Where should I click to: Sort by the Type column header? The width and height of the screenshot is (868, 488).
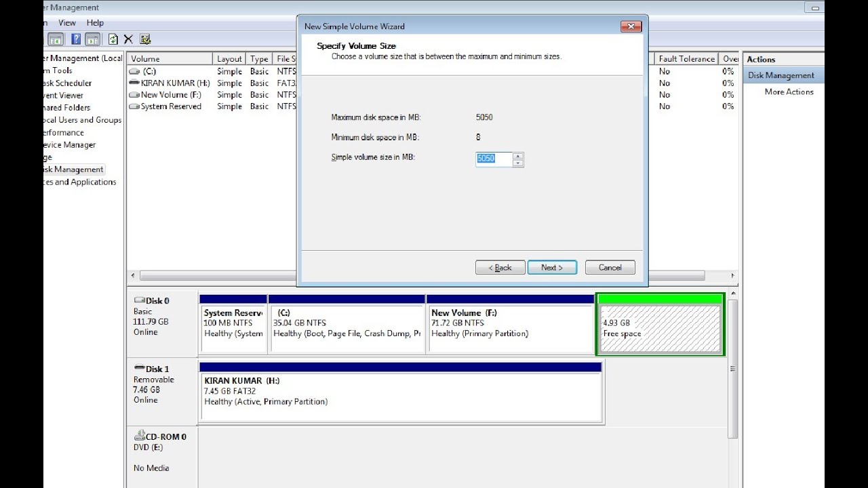coord(259,59)
